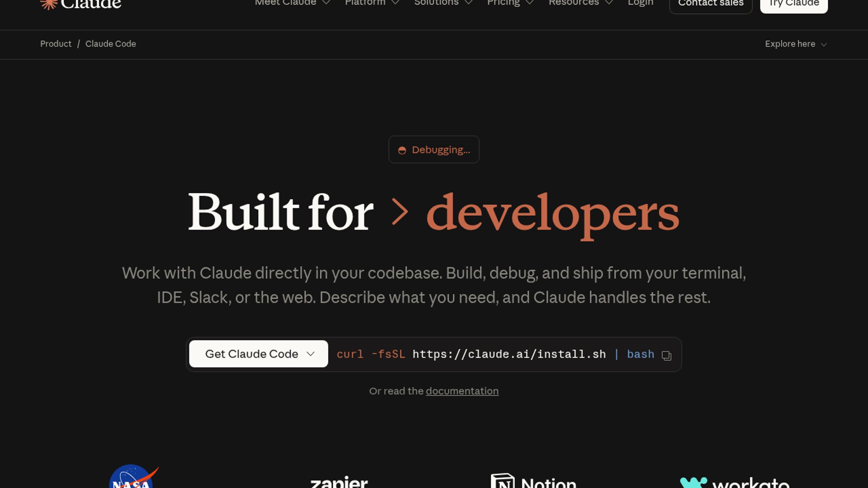Screen dimensions: 868x488
Task: Expand the Platform menu
Action: (x=372, y=3)
